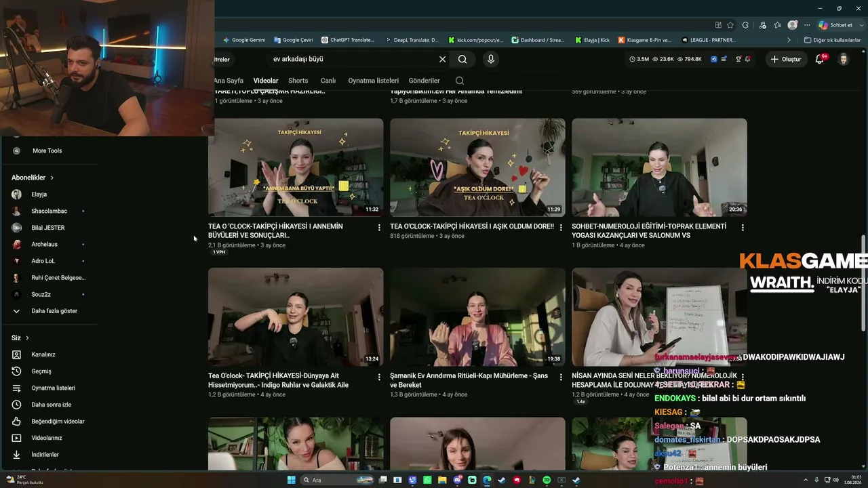Image resolution: width=868 pixels, height=488 pixels.
Task: Expand the Siz section chevron
Action: pyautogui.click(x=27, y=338)
